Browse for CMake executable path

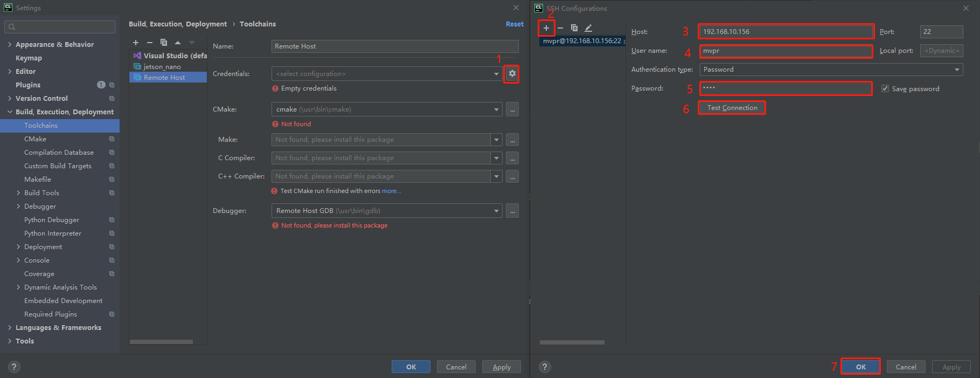coord(512,109)
